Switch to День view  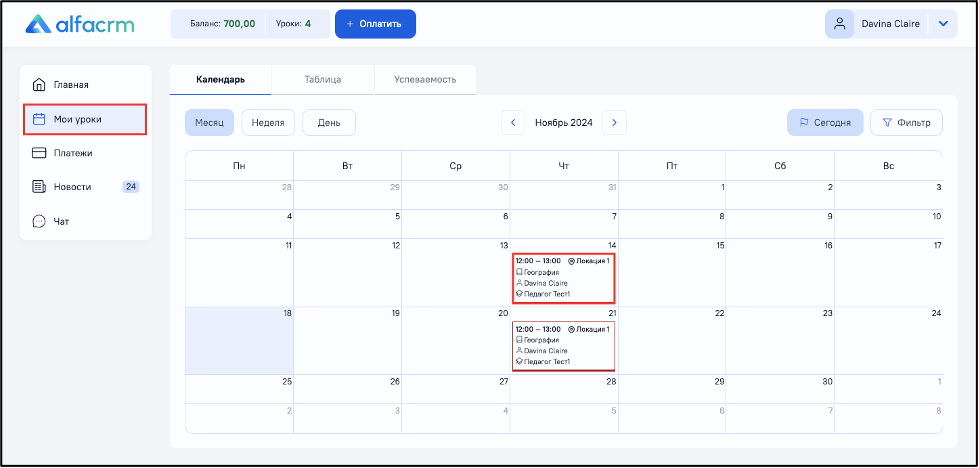point(329,122)
